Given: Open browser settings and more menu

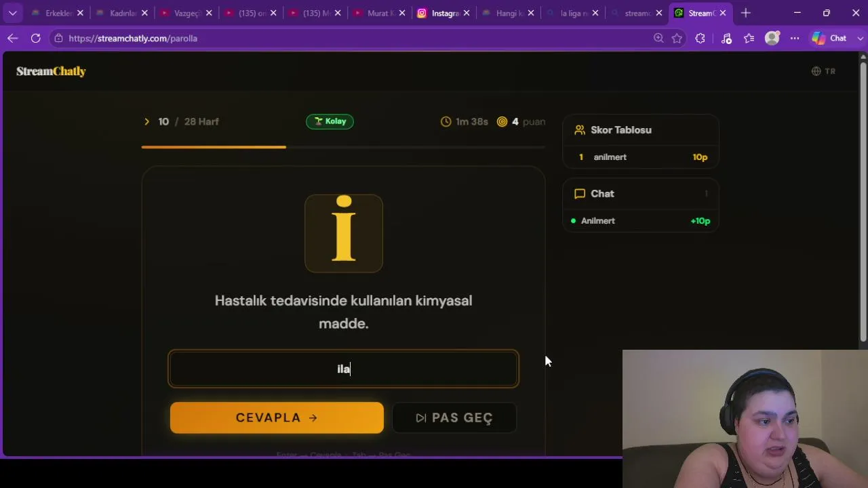Looking at the screenshot, I should point(795,39).
